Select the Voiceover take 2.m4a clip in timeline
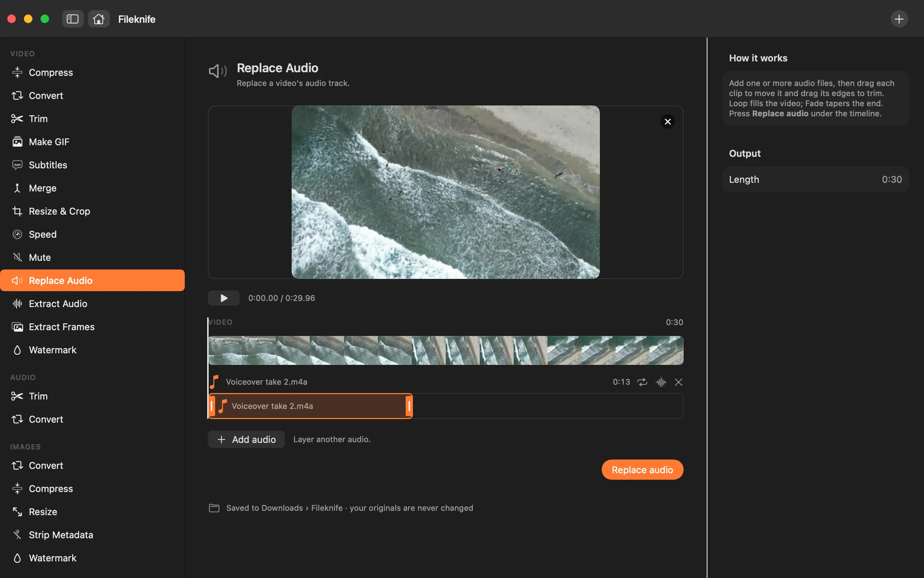The width and height of the screenshot is (924, 578). [x=310, y=406]
